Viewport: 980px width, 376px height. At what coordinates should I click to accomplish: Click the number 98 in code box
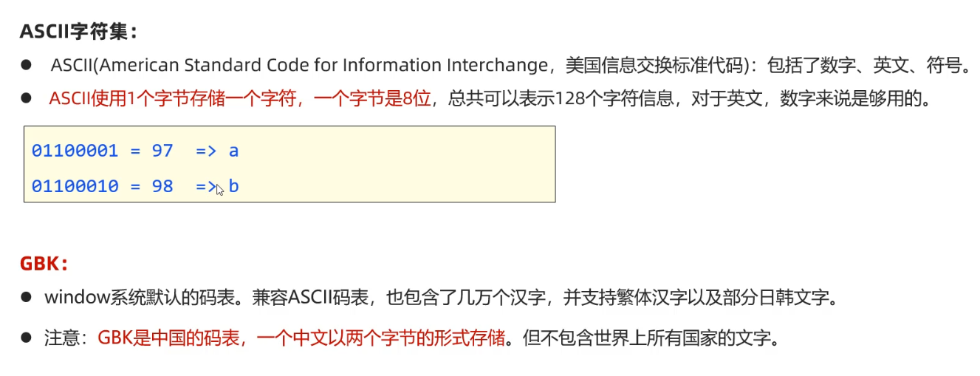tap(162, 186)
